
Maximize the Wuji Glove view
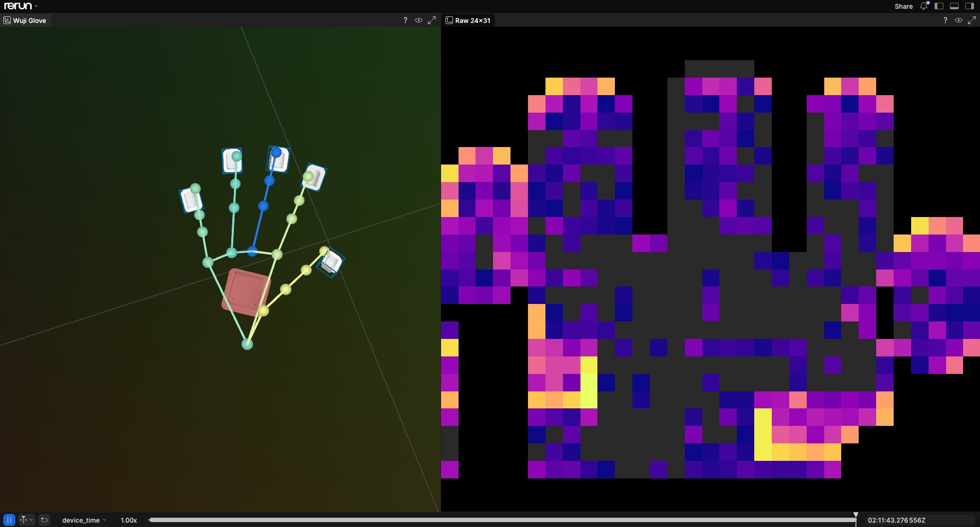432,20
